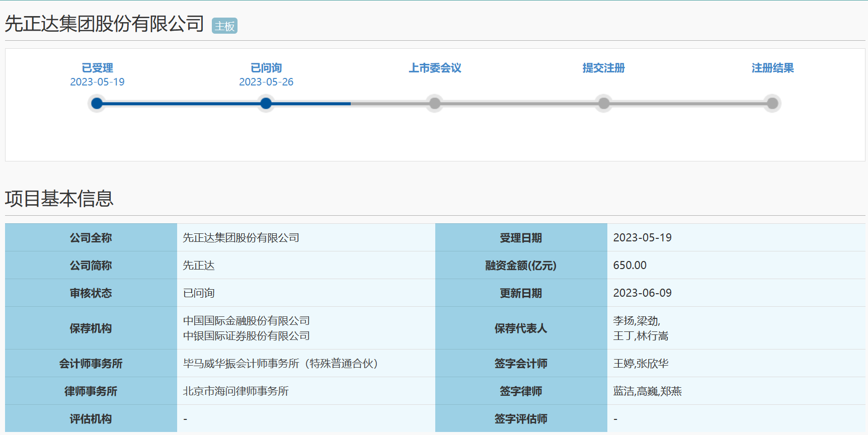Open the 已受理 stage label
This screenshot has width=868, height=435.
97,68
